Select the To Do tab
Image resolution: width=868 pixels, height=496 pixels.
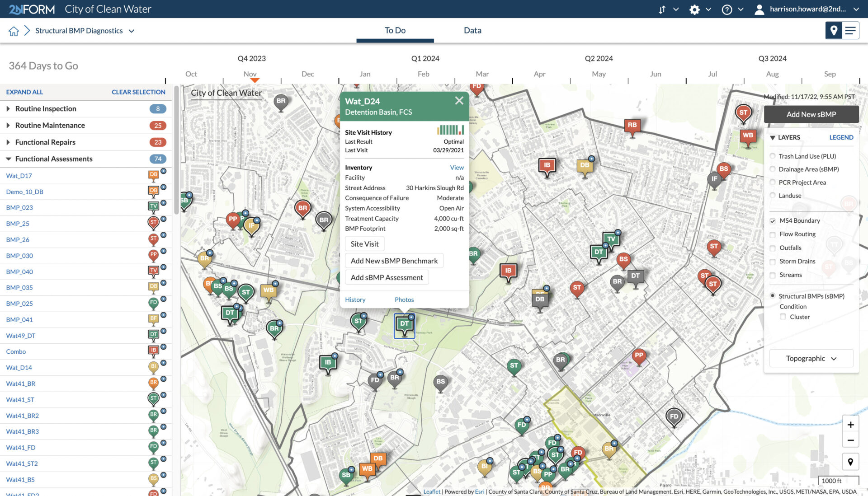pos(394,30)
